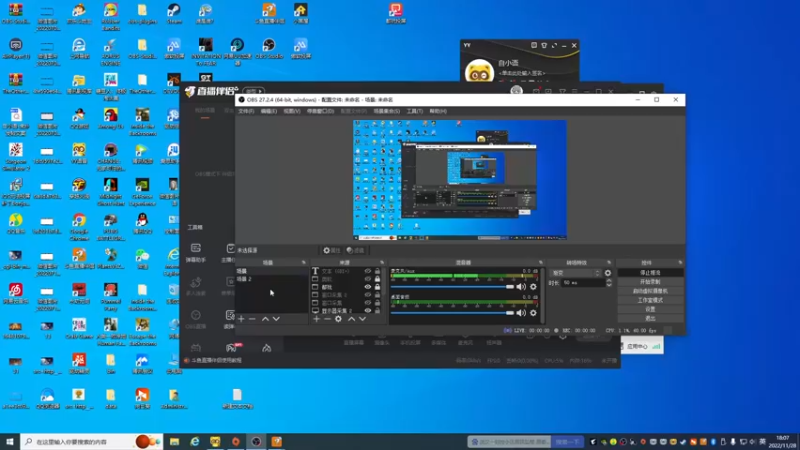Add a new source with the plus icon
Screen dimensions: 800x450
tap(316, 319)
